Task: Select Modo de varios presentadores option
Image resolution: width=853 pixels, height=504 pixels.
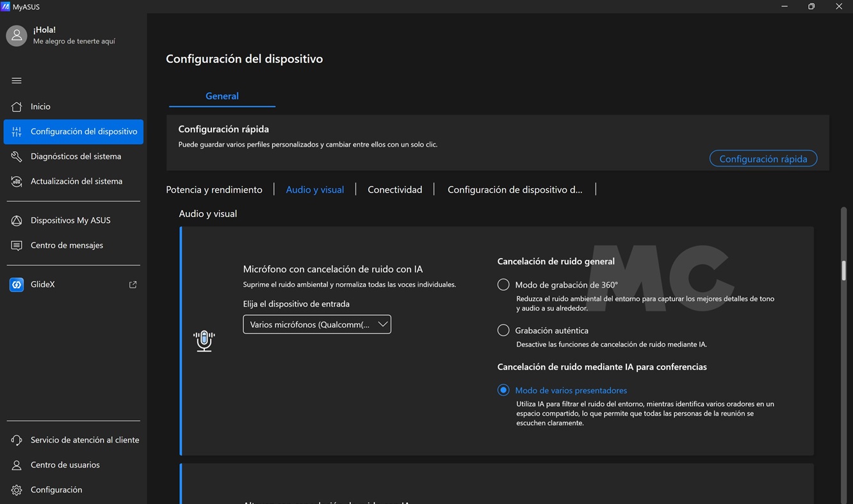Action: tap(503, 390)
